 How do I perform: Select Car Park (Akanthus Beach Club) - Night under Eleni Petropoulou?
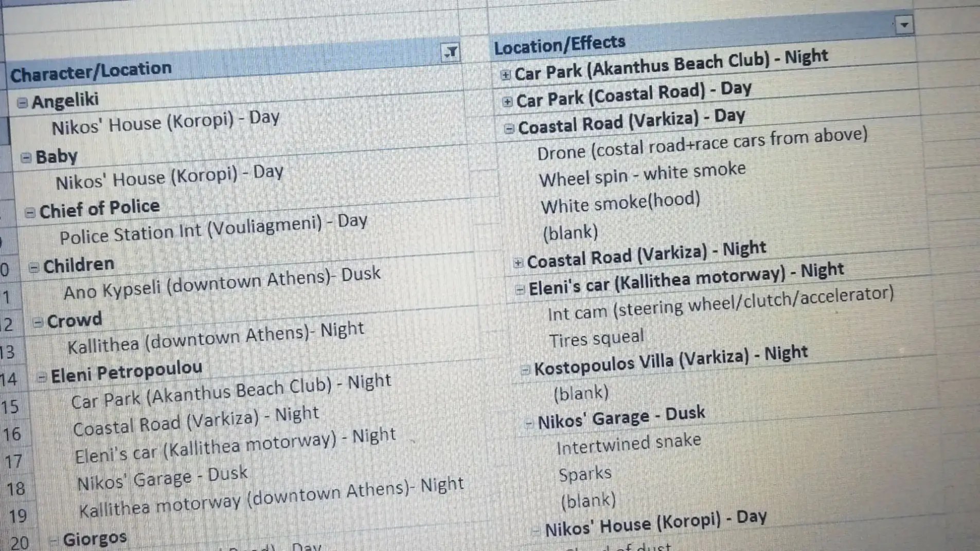(x=231, y=392)
